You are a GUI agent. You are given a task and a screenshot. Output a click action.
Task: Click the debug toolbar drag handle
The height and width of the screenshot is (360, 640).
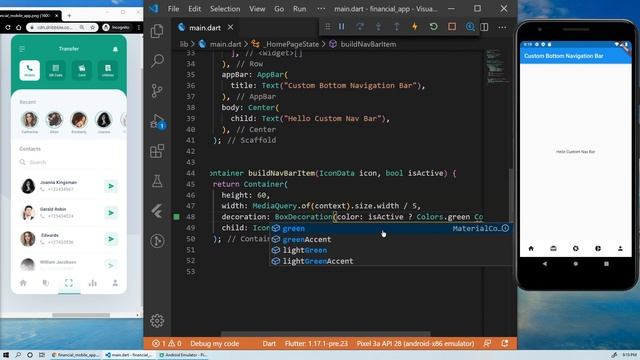pyautogui.click(x=327, y=27)
